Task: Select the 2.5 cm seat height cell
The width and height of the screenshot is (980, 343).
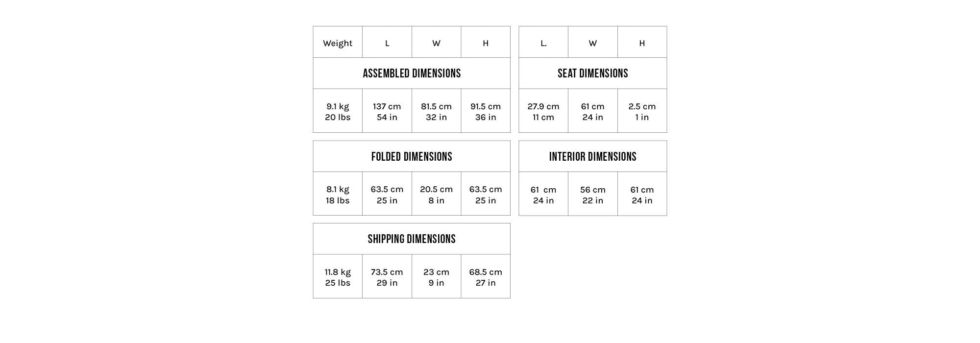Action: (642, 112)
